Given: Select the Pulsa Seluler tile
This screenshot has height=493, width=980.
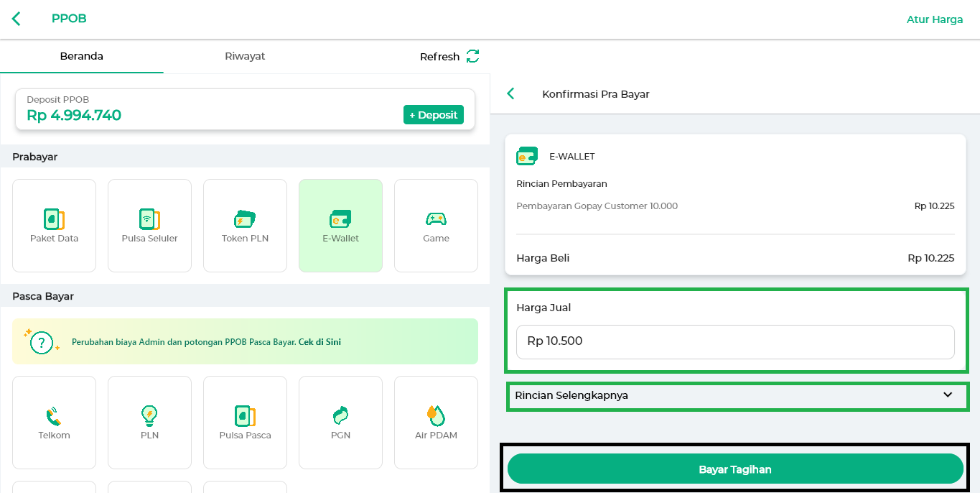Looking at the screenshot, I should click(149, 226).
